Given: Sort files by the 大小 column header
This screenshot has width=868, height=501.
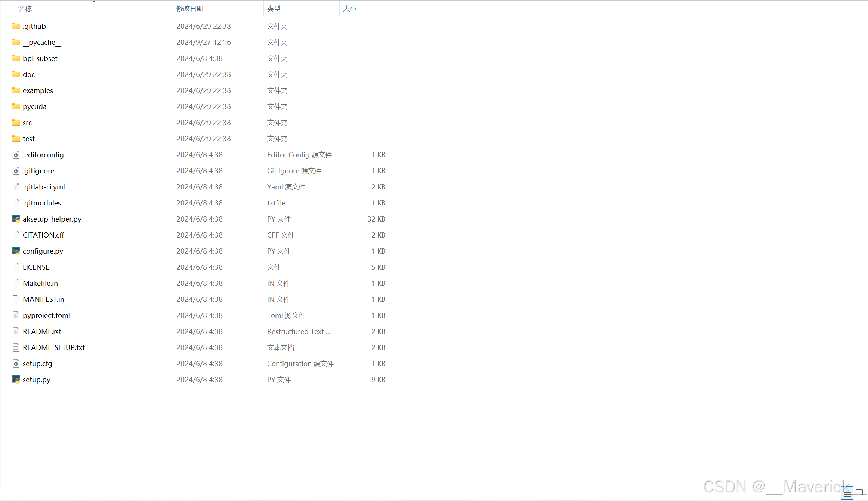Looking at the screenshot, I should (x=349, y=8).
